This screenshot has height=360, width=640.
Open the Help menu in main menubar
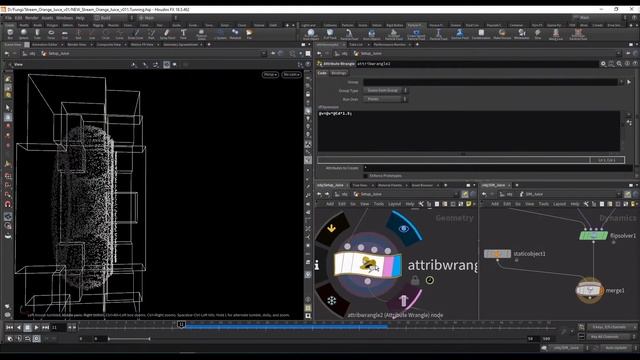coord(80,18)
